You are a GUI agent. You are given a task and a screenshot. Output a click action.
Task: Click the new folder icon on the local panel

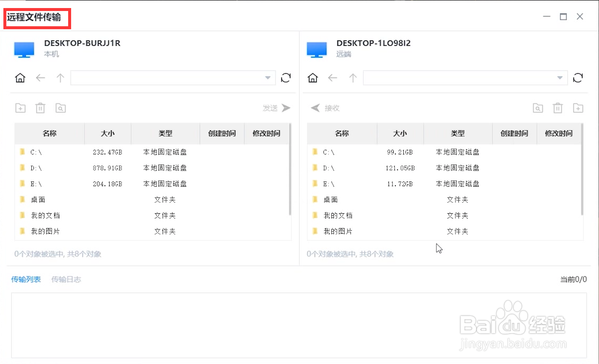[20, 108]
